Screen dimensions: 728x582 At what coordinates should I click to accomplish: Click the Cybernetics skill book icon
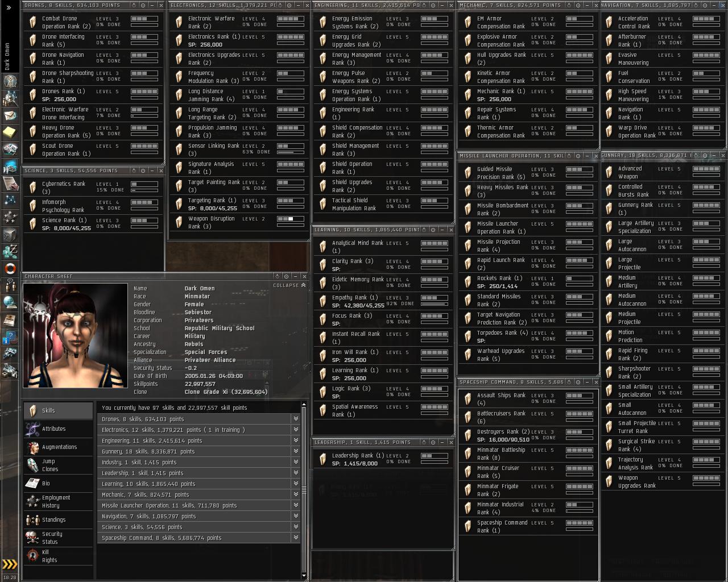33,188
